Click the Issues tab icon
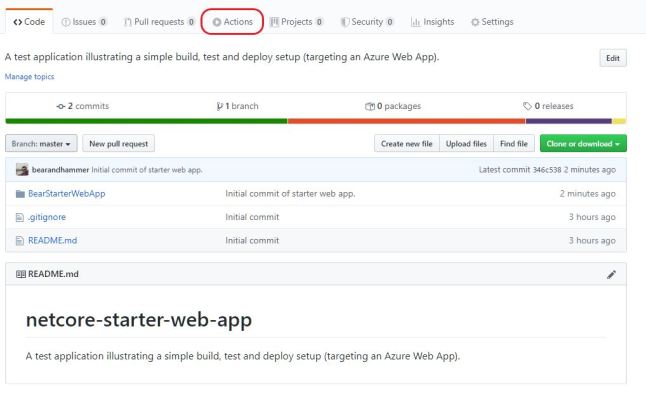Viewport: 646px width, 393px height. (x=66, y=22)
